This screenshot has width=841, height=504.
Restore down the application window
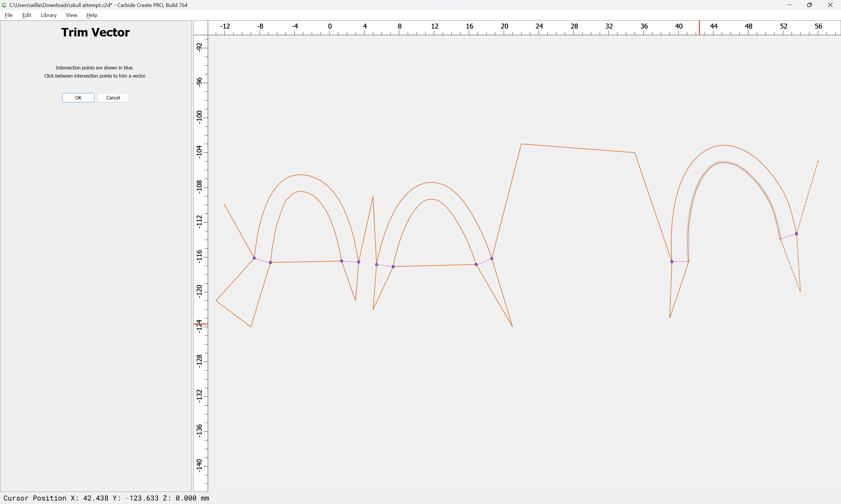coord(809,5)
